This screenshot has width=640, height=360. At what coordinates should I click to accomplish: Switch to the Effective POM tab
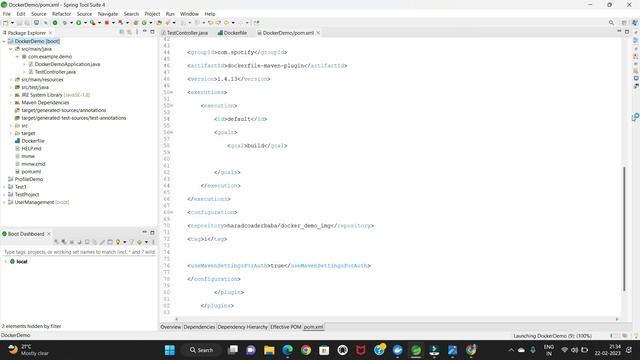pos(286,327)
